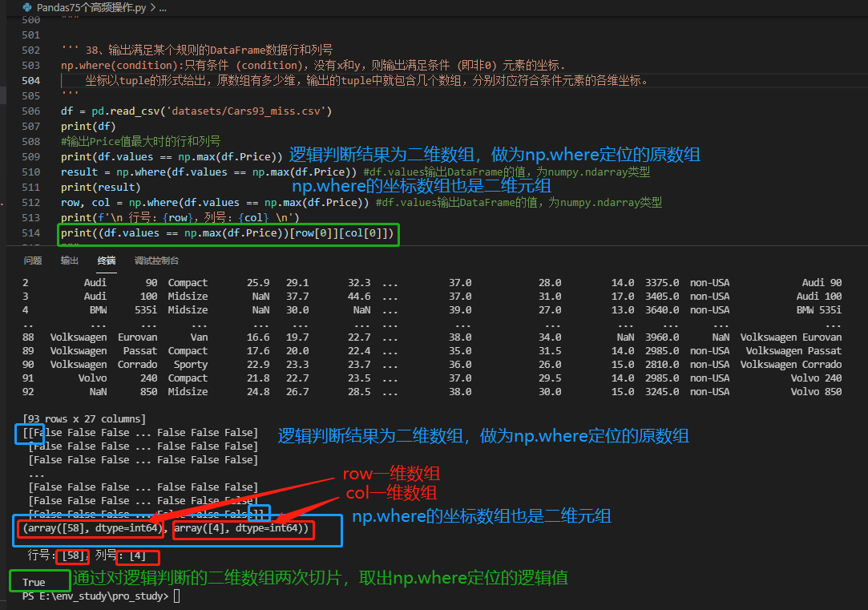Click the row, col = np.where(...) line
The width and height of the screenshot is (868, 610).
tap(215, 203)
